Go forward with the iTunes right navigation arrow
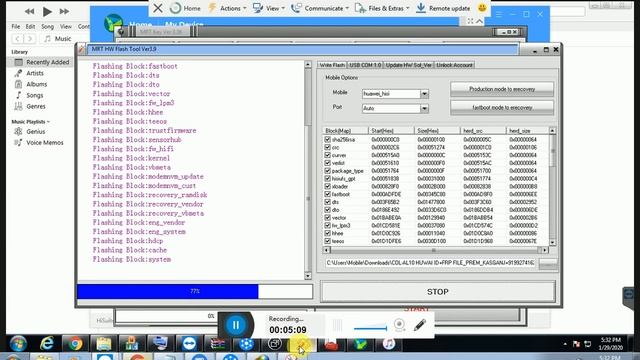The width and height of the screenshot is (640, 360). [29, 39]
